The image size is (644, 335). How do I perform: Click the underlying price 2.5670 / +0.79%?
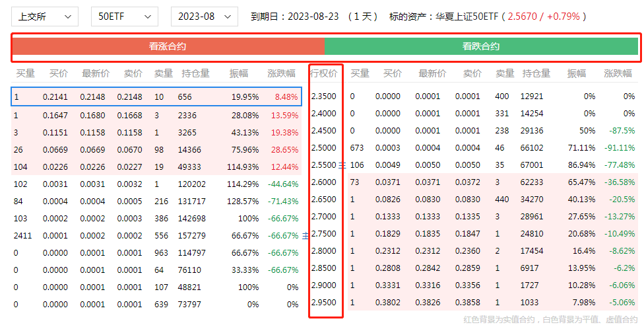coord(546,17)
